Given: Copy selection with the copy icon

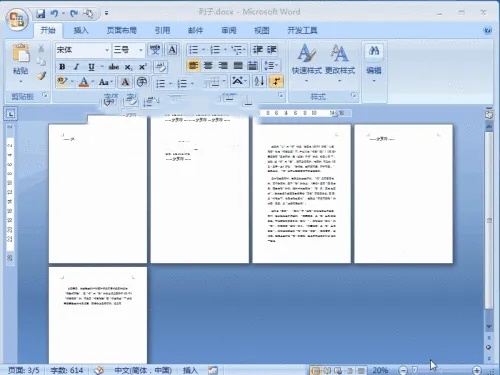Looking at the screenshot, I should [41, 62].
